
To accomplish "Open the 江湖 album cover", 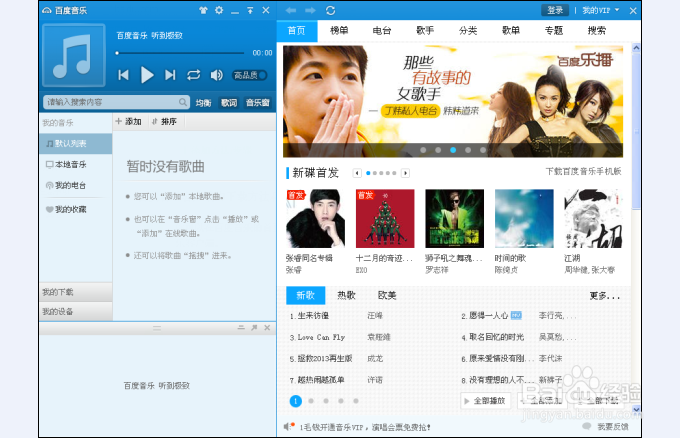I will click(593, 219).
